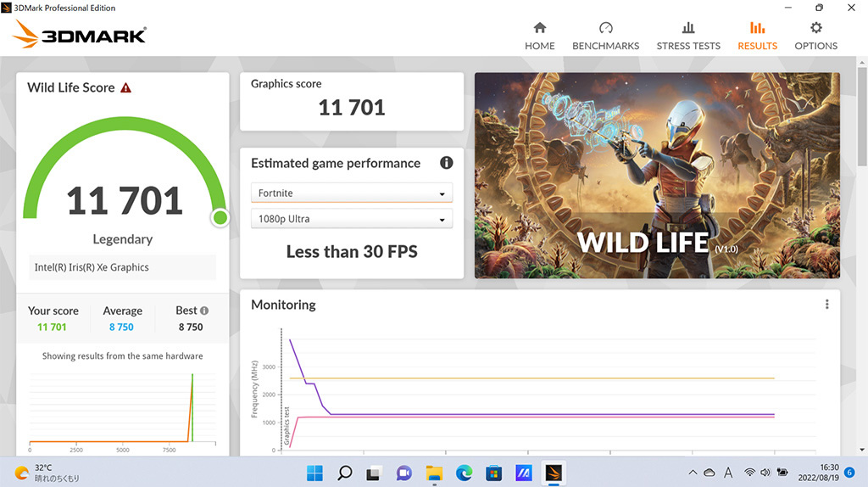This screenshot has height=487, width=868.
Task: Select the Results tab
Action: pyautogui.click(x=757, y=36)
